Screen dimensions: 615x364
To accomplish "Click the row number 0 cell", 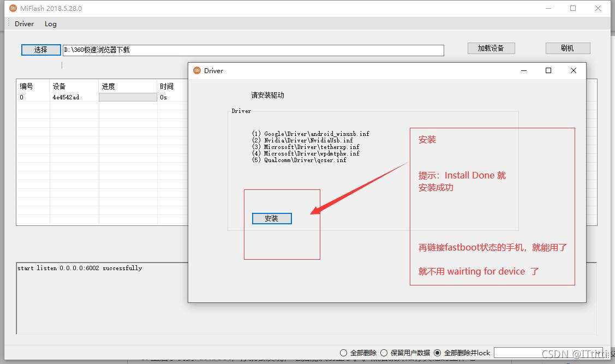I will pos(22,97).
